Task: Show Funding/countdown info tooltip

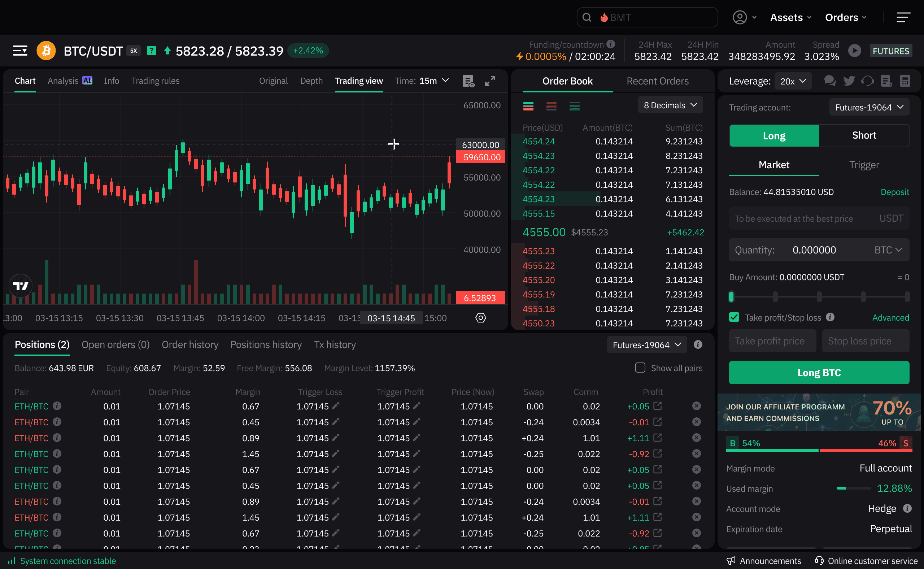Action: (611, 44)
